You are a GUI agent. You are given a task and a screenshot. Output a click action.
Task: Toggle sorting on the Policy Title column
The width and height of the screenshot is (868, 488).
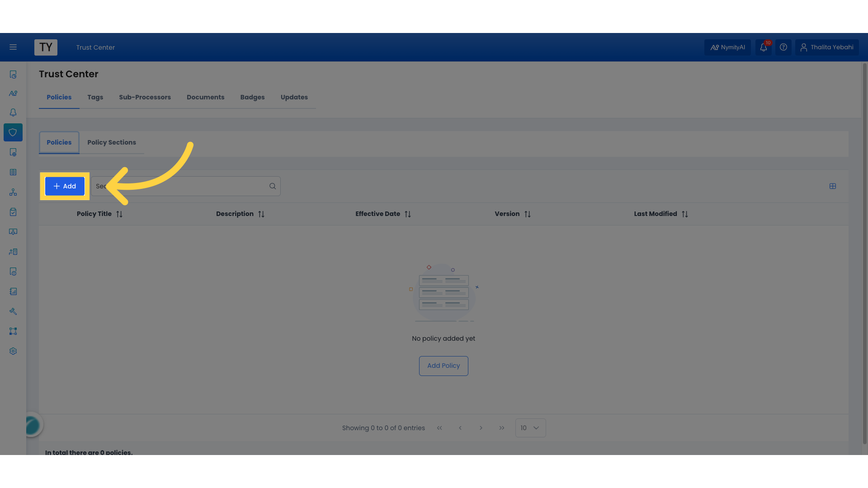[119, 214]
